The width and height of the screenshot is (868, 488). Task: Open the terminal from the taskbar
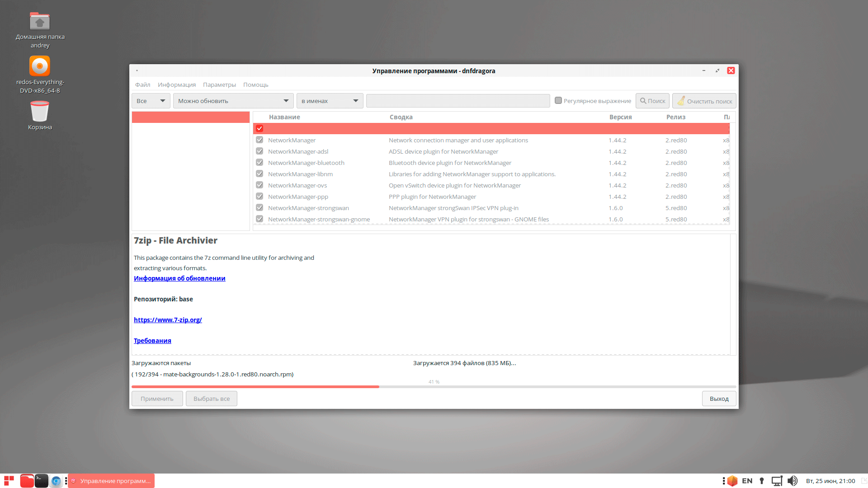(41, 481)
